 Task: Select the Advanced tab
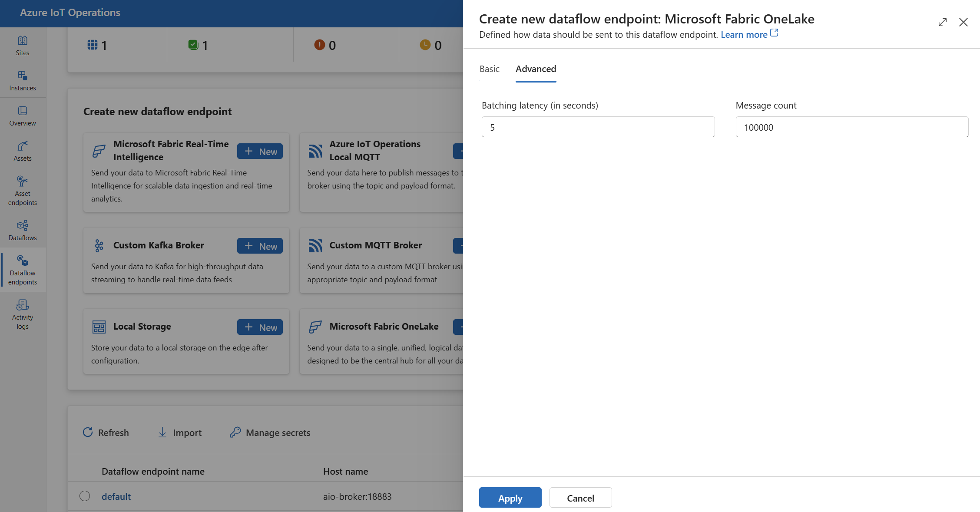(535, 68)
